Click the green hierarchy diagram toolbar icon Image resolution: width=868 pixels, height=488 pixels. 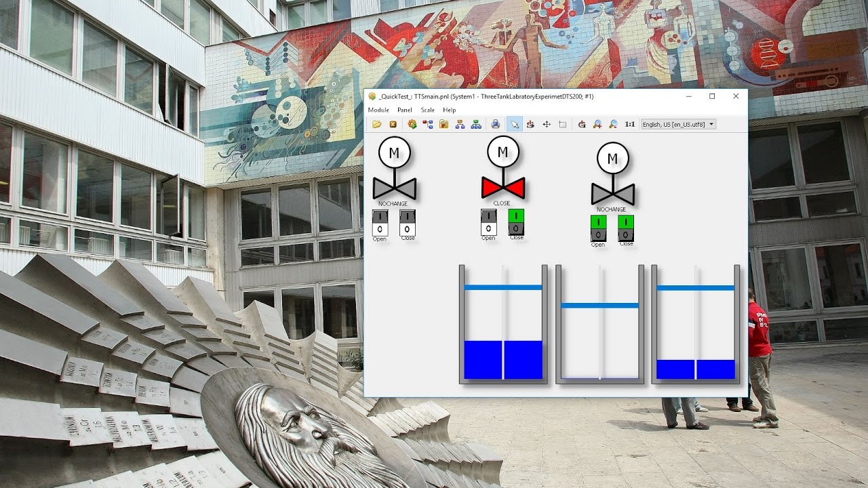476,124
